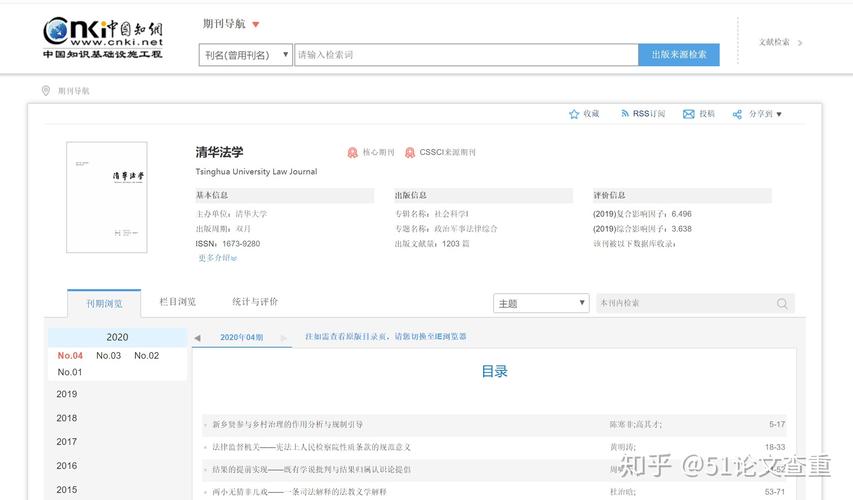
Task: Switch to the 统计与评价 tab
Action: (x=255, y=301)
